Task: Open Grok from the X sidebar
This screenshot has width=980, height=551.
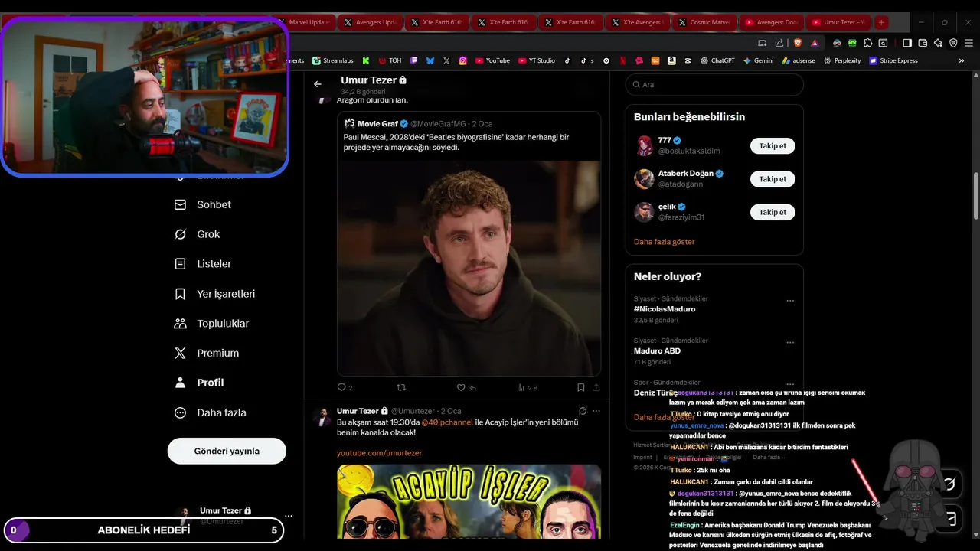Action: (198, 234)
